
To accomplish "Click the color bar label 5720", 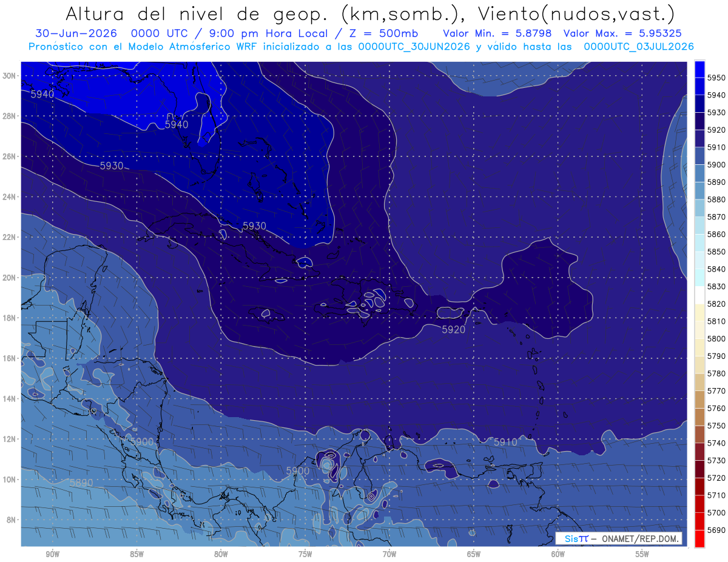I will tap(716, 478).
